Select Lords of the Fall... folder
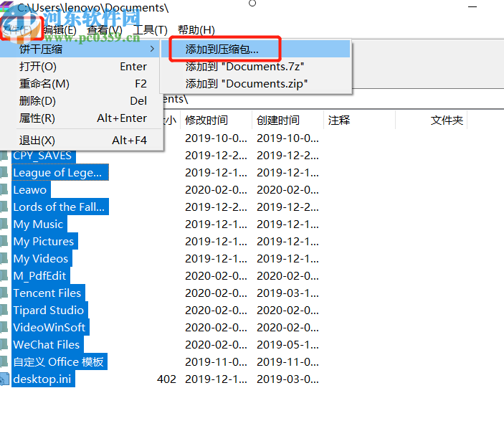 [x=60, y=207]
